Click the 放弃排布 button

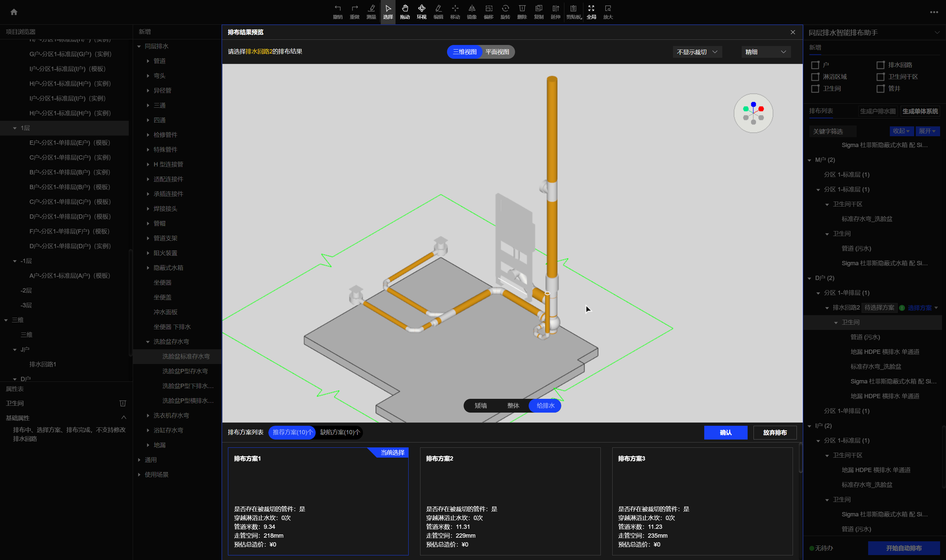(775, 432)
